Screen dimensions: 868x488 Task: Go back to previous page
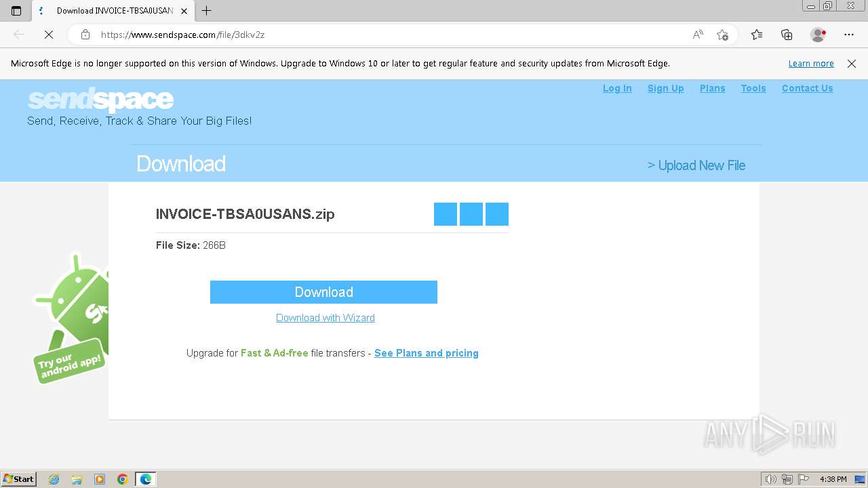tap(19, 35)
